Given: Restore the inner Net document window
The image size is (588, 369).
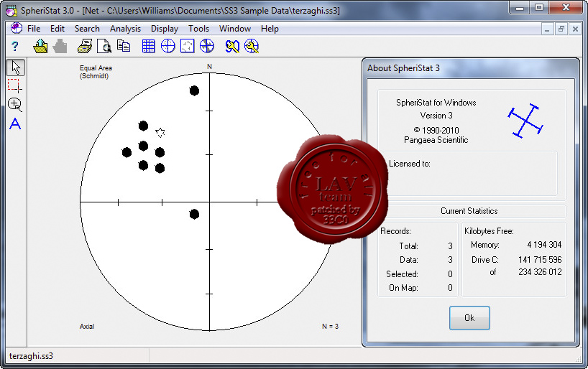Looking at the screenshot, I should point(561,29).
